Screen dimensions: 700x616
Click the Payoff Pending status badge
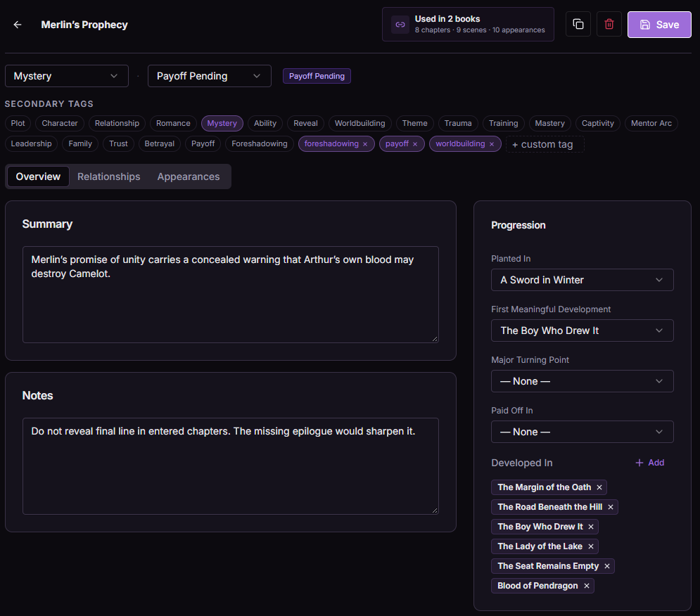click(317, 76)
